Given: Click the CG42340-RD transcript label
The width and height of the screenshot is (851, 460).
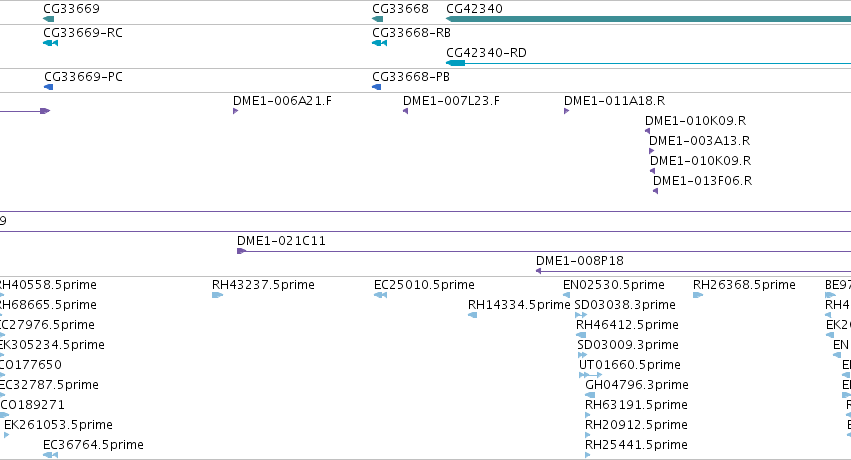Looking at the screenshot, I should tap(486, 53).
